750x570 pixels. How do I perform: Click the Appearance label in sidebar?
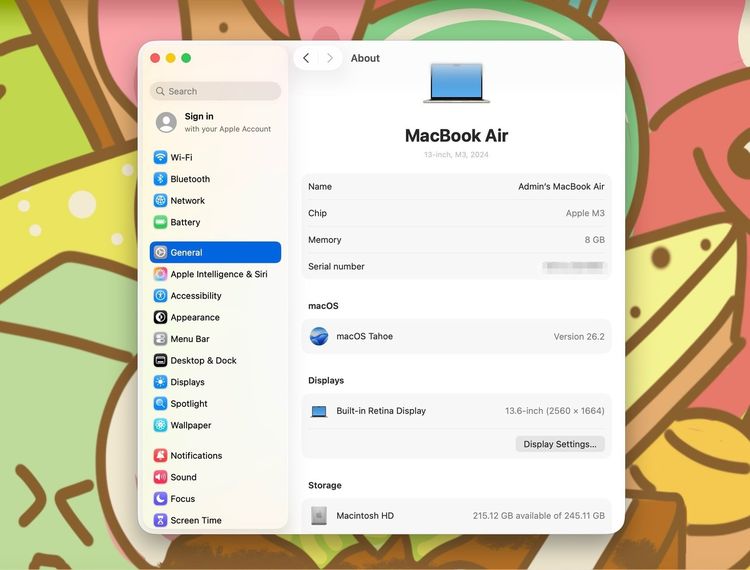pos(195,317)
